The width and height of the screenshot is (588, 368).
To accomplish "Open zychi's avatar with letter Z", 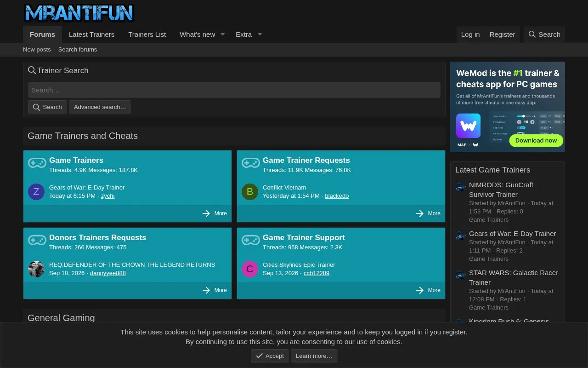I will (36, 192).
